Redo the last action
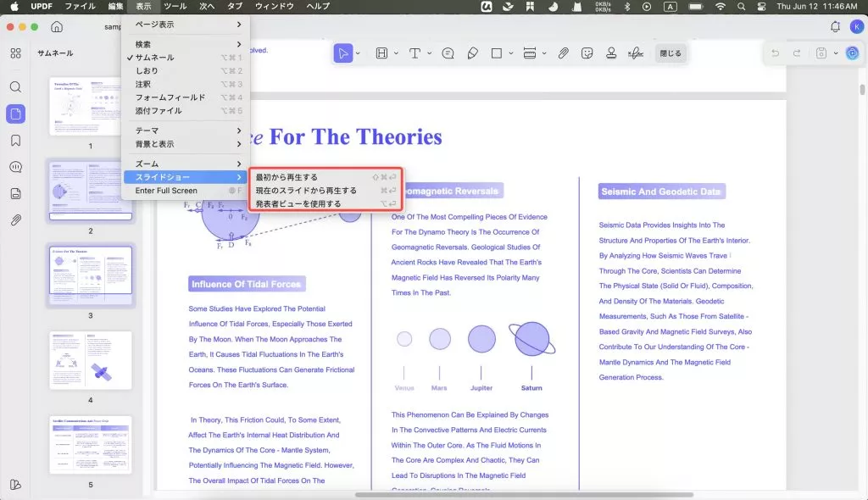Viewport: 868px width, 500px height. point(797,53)
